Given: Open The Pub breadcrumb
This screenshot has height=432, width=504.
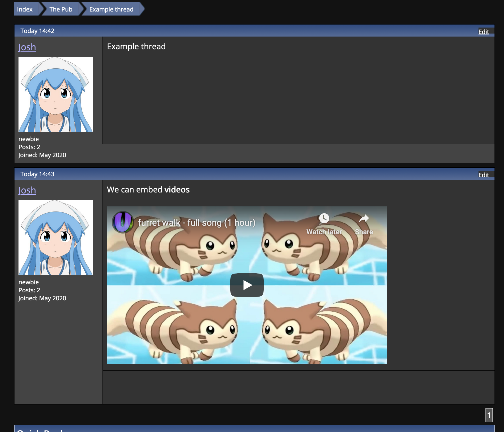Looking at the screenshot, I should coord(61,9).
